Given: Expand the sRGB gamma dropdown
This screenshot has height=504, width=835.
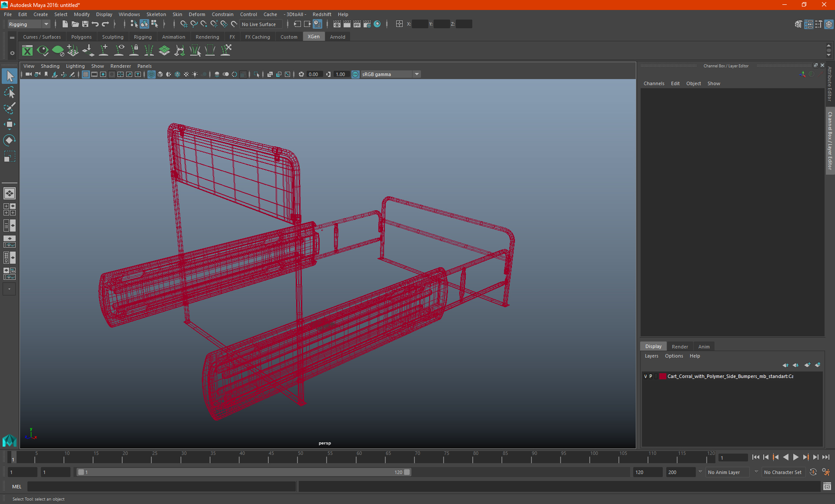Looking at the screenshot, I should (417, 74).
